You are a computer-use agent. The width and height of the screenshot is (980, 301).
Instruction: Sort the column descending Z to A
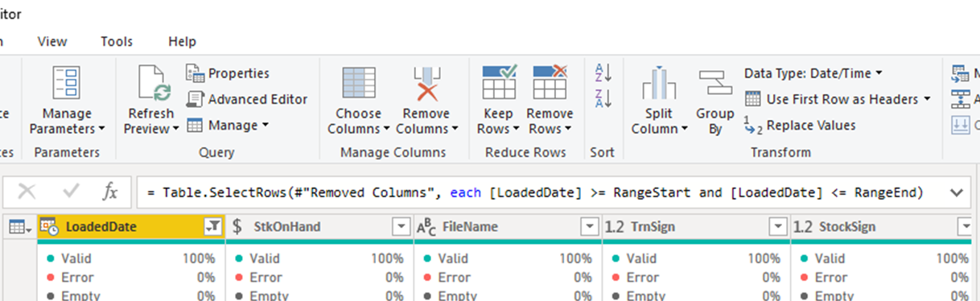tap(603, 99)
